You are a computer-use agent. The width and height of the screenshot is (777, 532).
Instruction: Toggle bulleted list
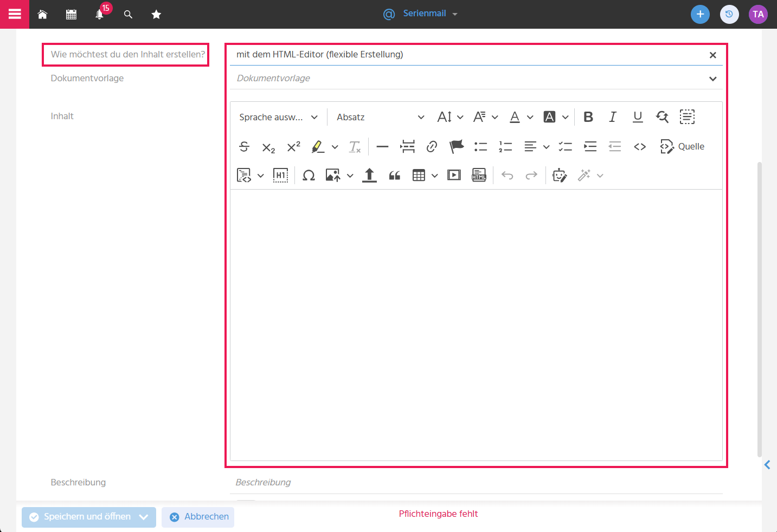coord(480,146)
